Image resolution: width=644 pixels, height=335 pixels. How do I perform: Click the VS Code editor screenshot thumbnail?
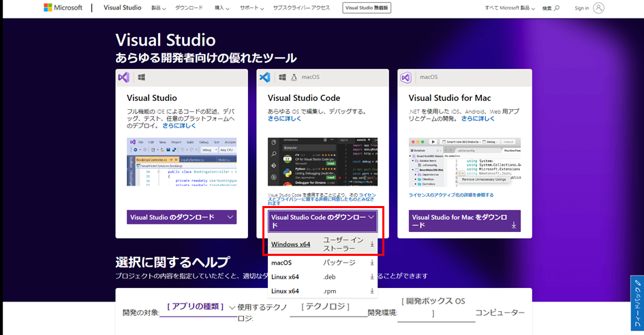[x=322, y=162]
